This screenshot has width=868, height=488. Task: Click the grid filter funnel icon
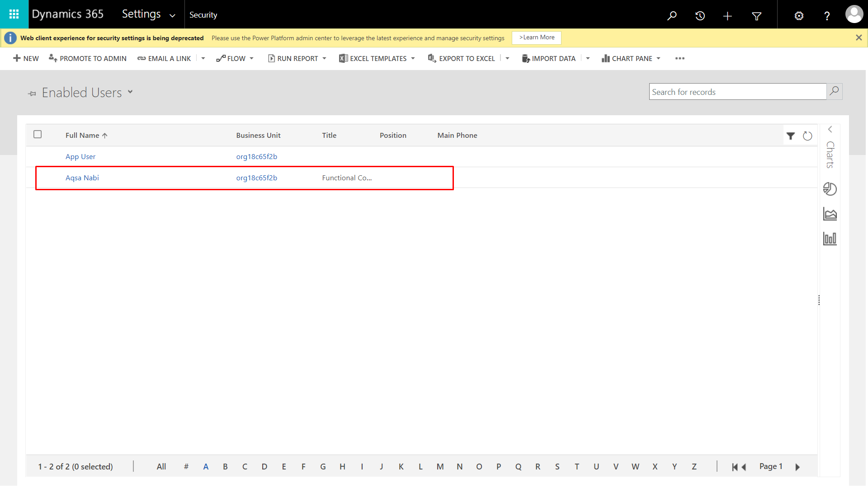[x=790, y=136]
